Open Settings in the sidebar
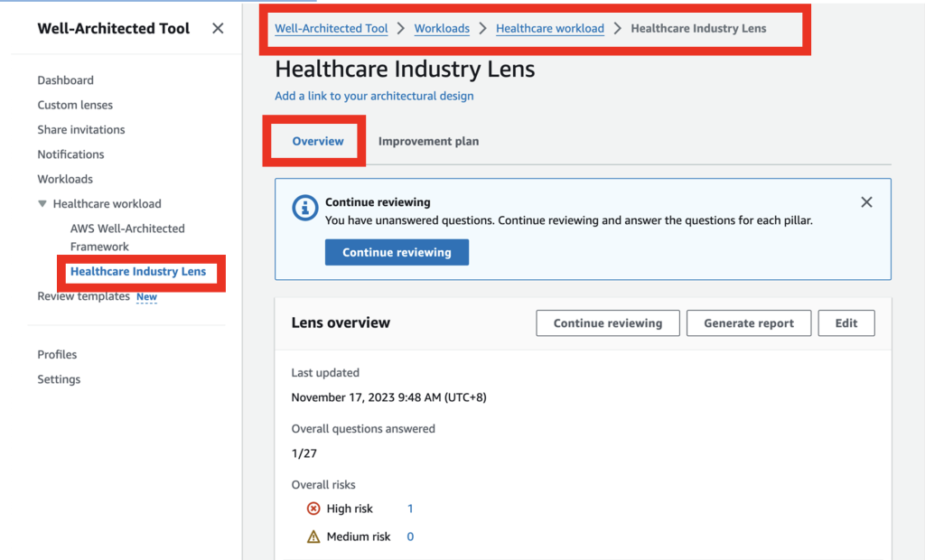The image size is (925, 560). click(x=59, y=379)
